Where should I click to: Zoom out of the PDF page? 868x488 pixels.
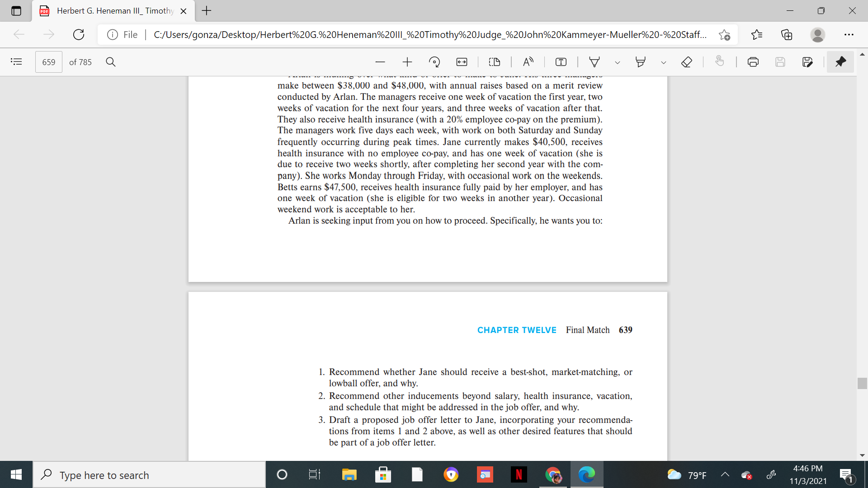[x=380, y=62]
